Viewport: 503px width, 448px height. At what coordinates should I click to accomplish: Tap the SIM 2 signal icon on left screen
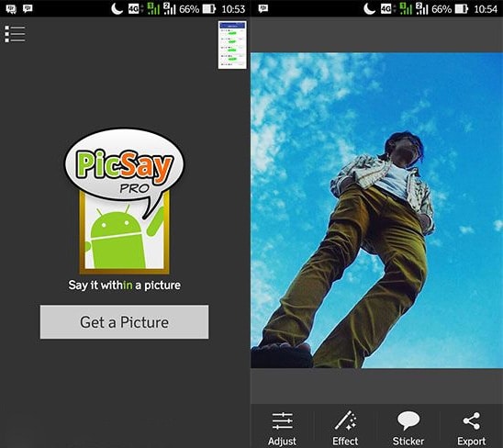[170, 8]
